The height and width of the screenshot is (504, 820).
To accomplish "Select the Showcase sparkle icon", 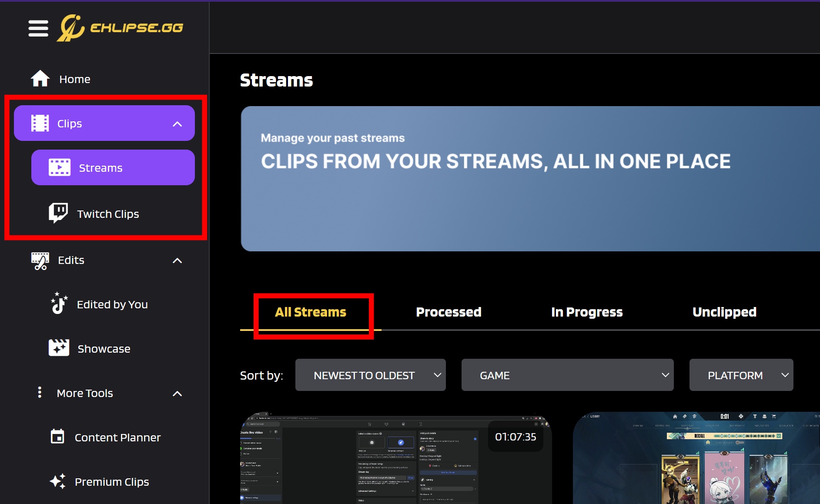I will 59,347.
